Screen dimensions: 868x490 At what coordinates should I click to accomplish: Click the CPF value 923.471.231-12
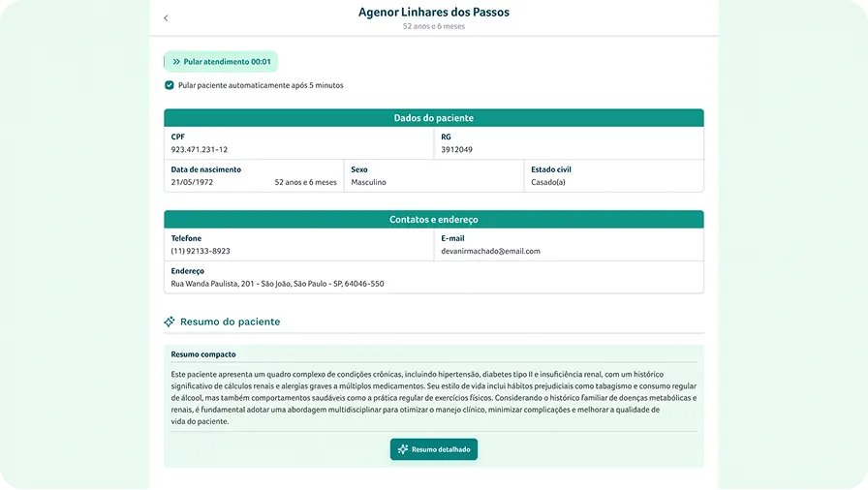200,150
